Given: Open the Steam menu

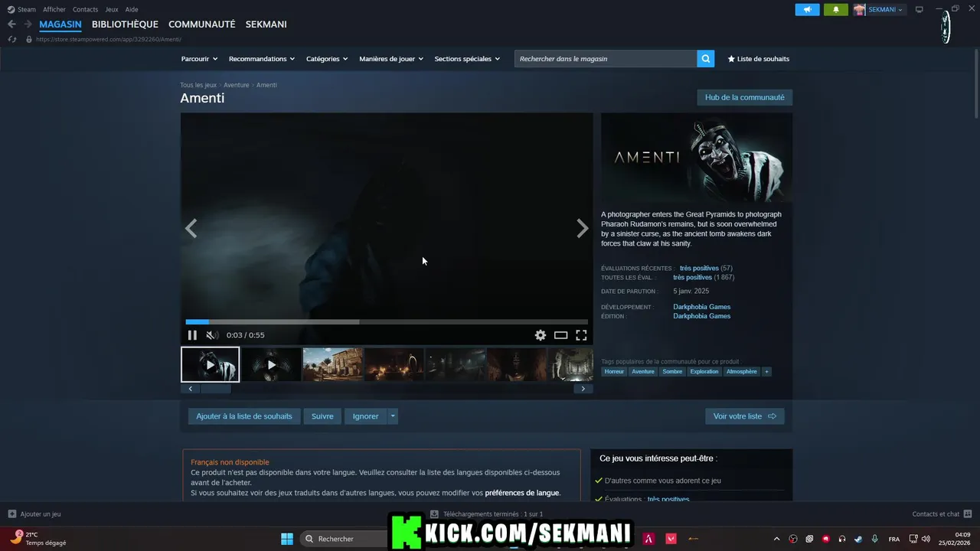Looking at the screenshot, I should click(x=22, y=9).
